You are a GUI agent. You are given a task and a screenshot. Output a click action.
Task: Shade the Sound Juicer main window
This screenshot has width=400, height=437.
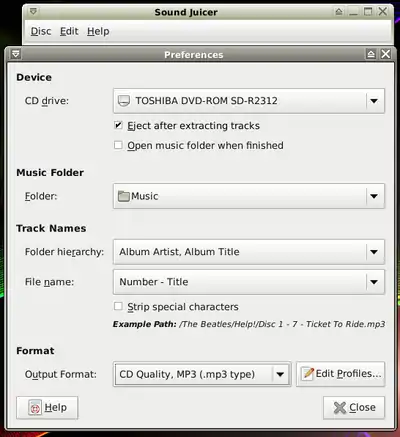click(339, 12)
